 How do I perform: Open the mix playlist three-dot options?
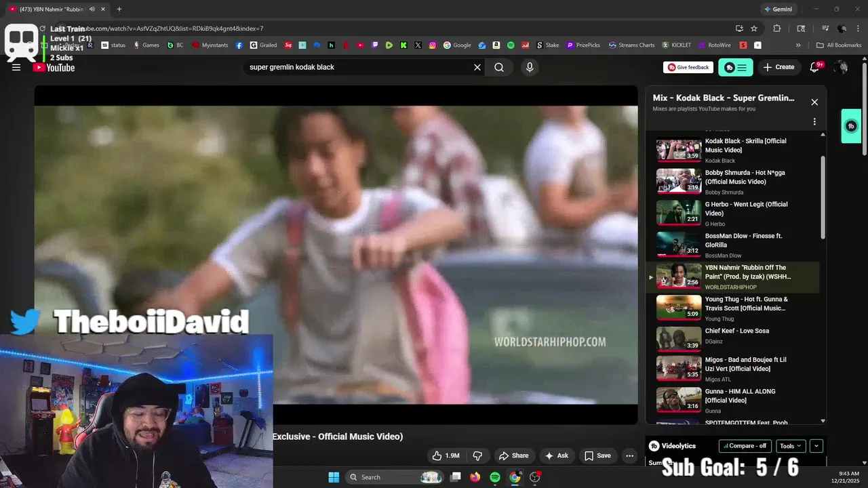[x=814, y=122]
